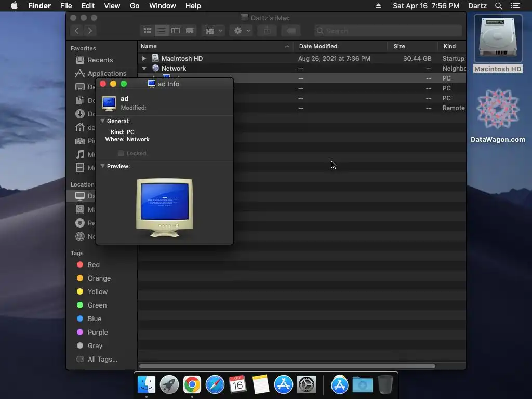Toggle the Locked checkbox in ad Info
This screenshot has height=399, width=532.
point(121,153)
